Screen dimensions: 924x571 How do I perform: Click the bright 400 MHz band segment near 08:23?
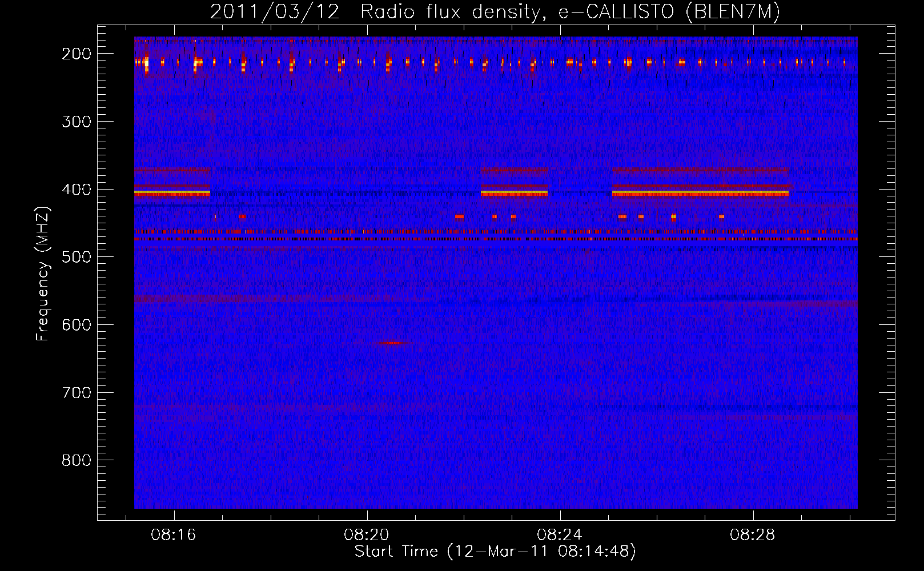click(514, 194)
